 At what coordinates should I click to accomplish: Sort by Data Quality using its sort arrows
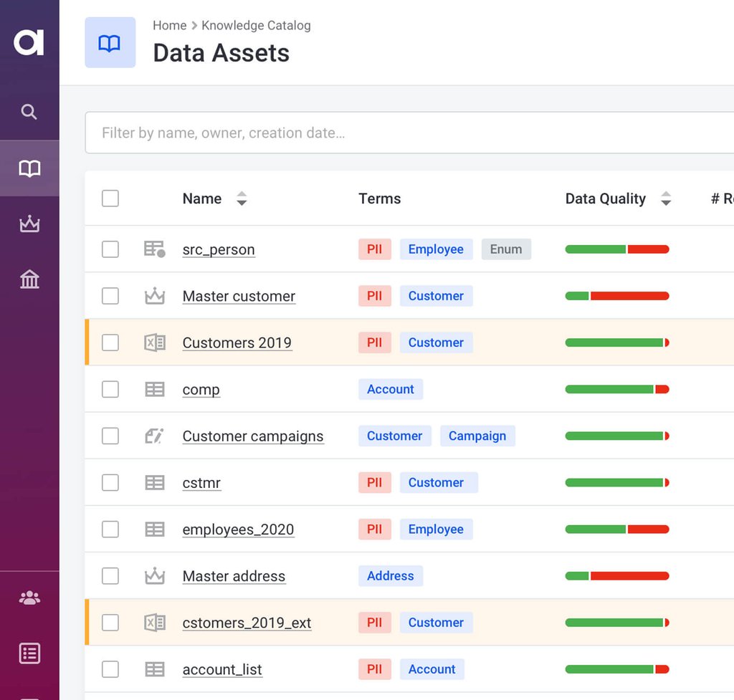click(667, 198)
